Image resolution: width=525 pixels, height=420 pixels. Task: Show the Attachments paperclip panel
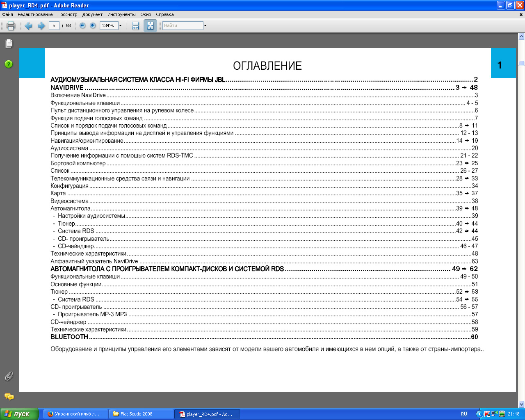[x=9, y=376]
